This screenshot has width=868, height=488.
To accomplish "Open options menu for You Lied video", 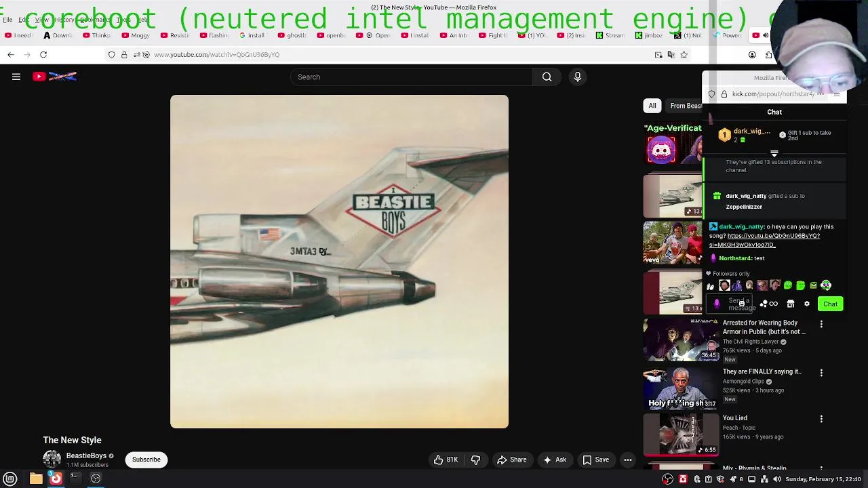I will 821,419.
